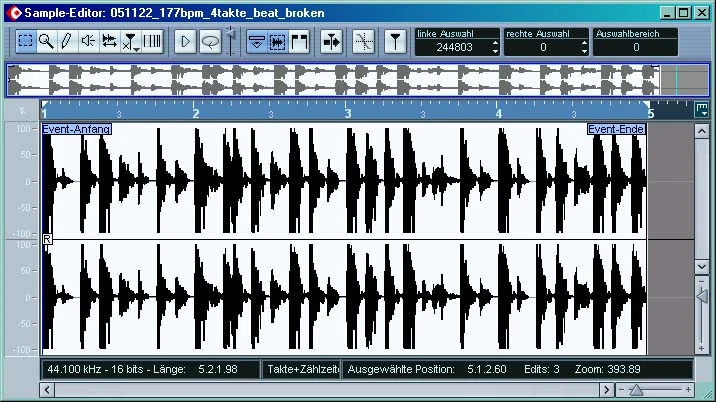Screen dimensions: 716x402
Task: Click the horizontal zoom slider handle
Action: [635, 388]
